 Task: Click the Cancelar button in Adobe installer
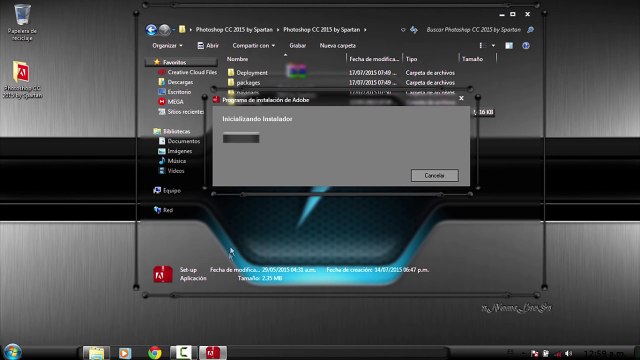coord(435,176)
